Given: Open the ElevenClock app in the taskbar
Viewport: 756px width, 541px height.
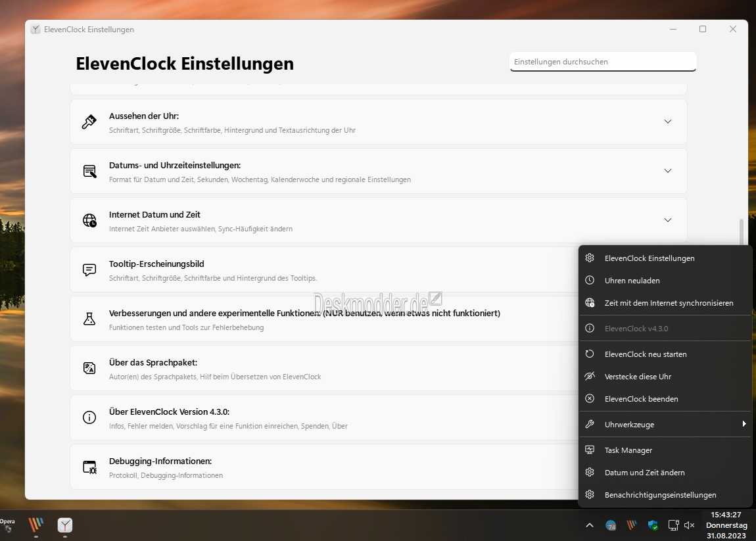Looking at the screenshot, I should (x=65, y=525).
